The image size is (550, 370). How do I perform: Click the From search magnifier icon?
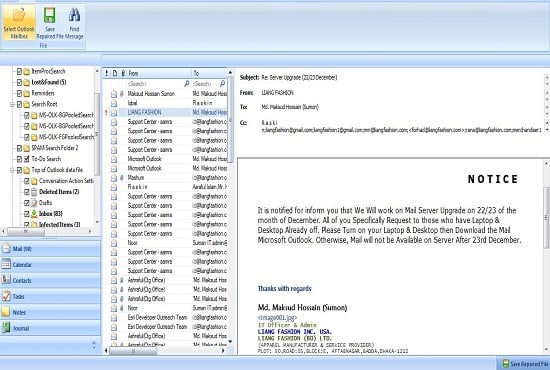tap(187, 83)
